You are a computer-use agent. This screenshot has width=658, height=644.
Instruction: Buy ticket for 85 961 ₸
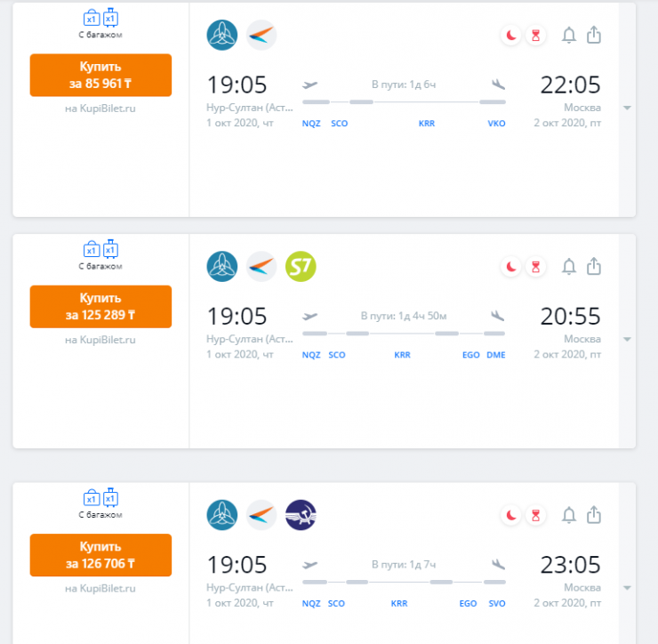[100, 76]
